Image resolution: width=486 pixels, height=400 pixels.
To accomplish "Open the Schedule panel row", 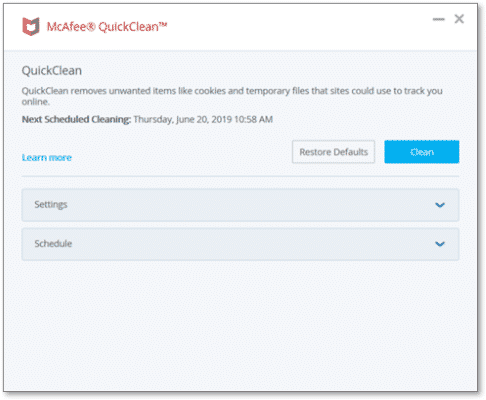I will click(x=240, y=244).
